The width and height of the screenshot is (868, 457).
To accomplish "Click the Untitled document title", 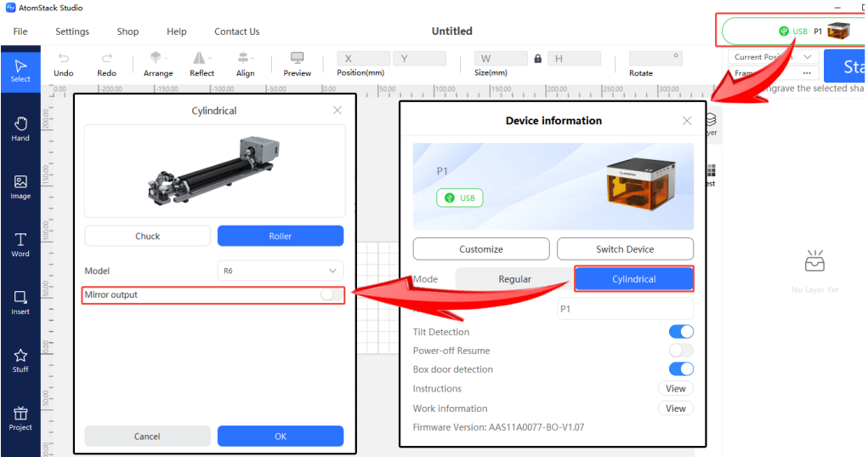I will click(451, 31).
